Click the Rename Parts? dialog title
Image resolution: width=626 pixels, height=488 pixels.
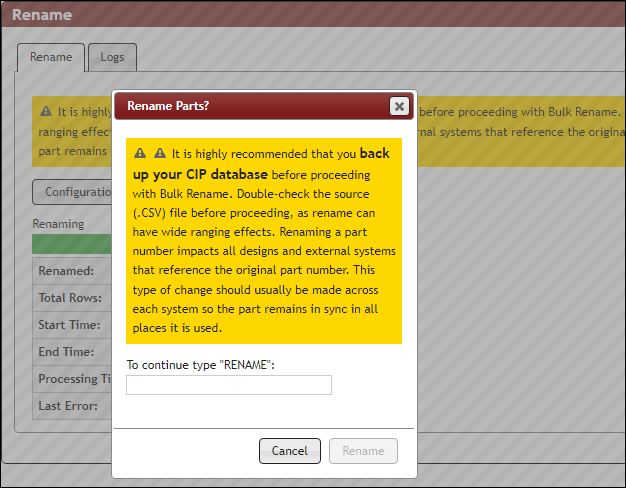tap(168, 106)
